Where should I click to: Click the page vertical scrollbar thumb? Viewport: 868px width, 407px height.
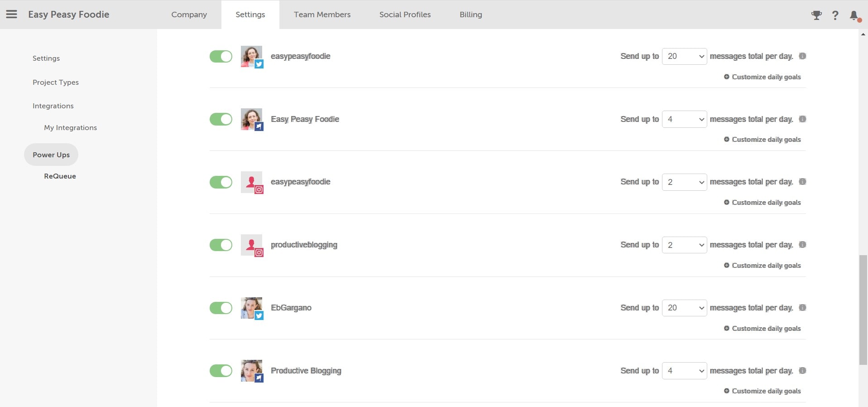coord(863,310)
